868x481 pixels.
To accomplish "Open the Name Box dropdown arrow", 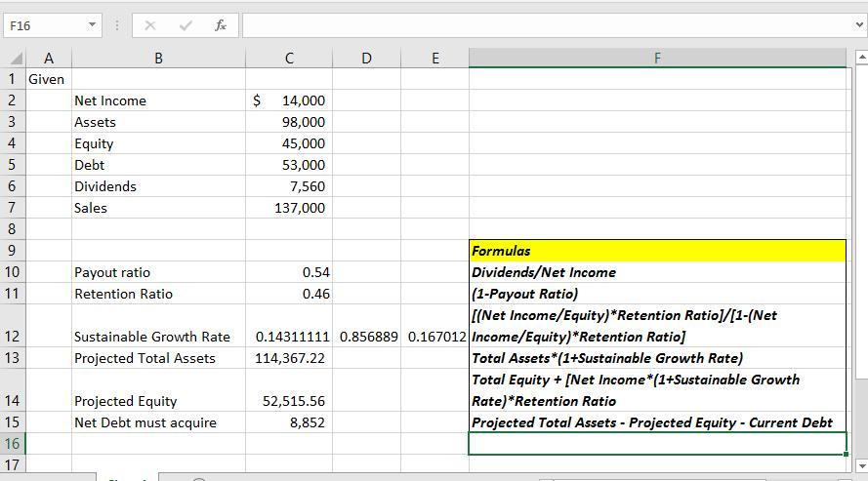I will coord(92,26).
